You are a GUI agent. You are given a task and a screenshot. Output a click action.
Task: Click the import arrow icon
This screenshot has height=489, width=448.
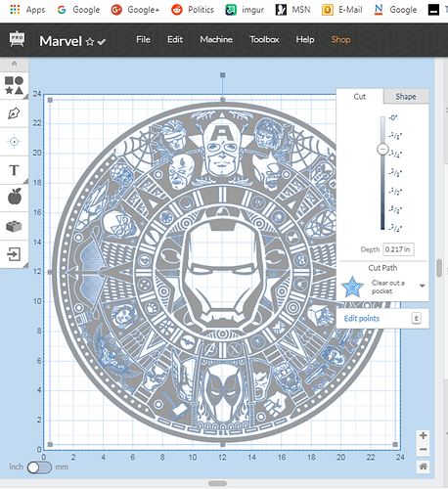click(14, 254)
